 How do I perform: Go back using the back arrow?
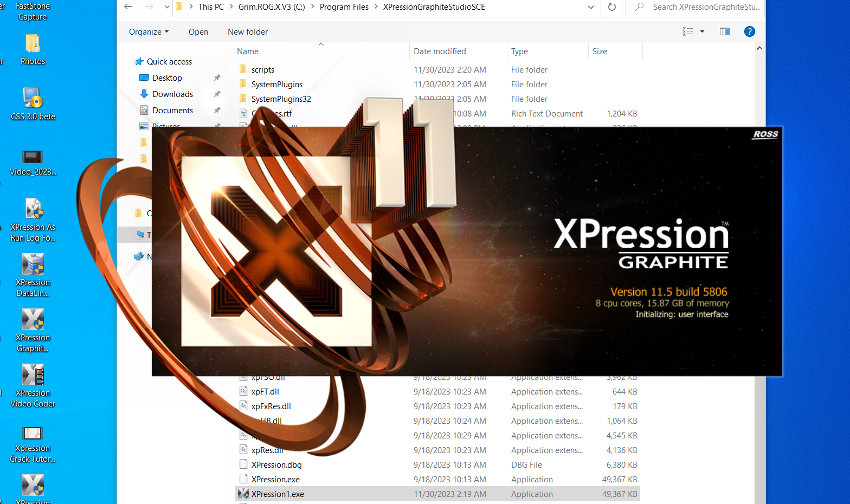[128, 7]
